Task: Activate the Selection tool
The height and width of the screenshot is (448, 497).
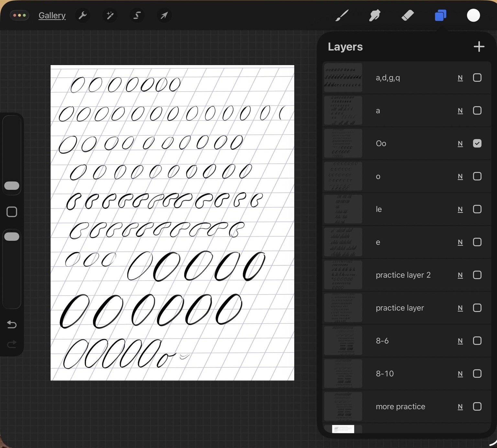Action: coord(137,15)
